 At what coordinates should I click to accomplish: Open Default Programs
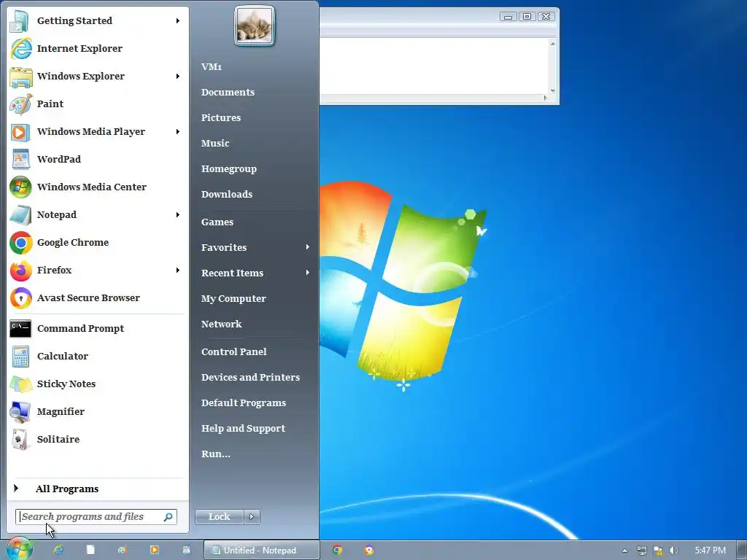click(244, 402)
